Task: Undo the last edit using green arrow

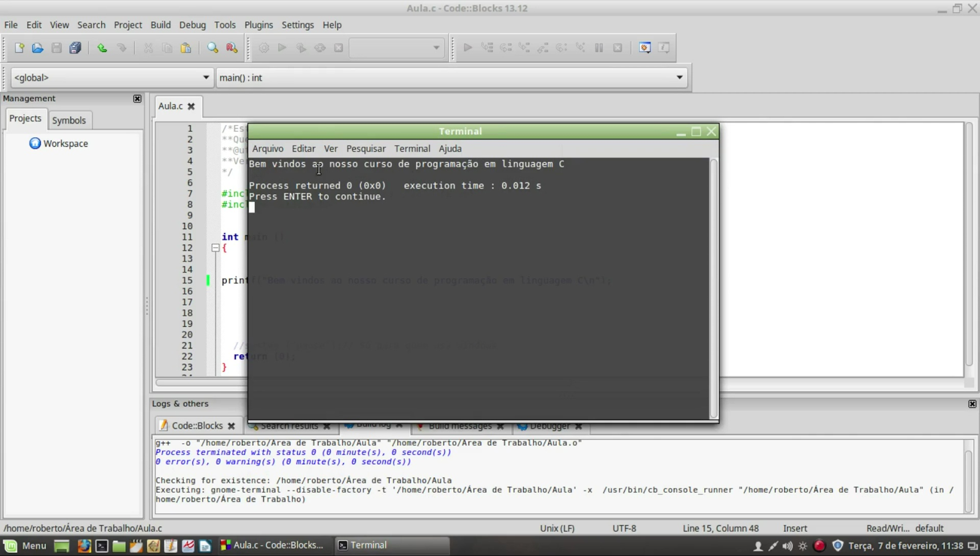Action: pos(102,48)
